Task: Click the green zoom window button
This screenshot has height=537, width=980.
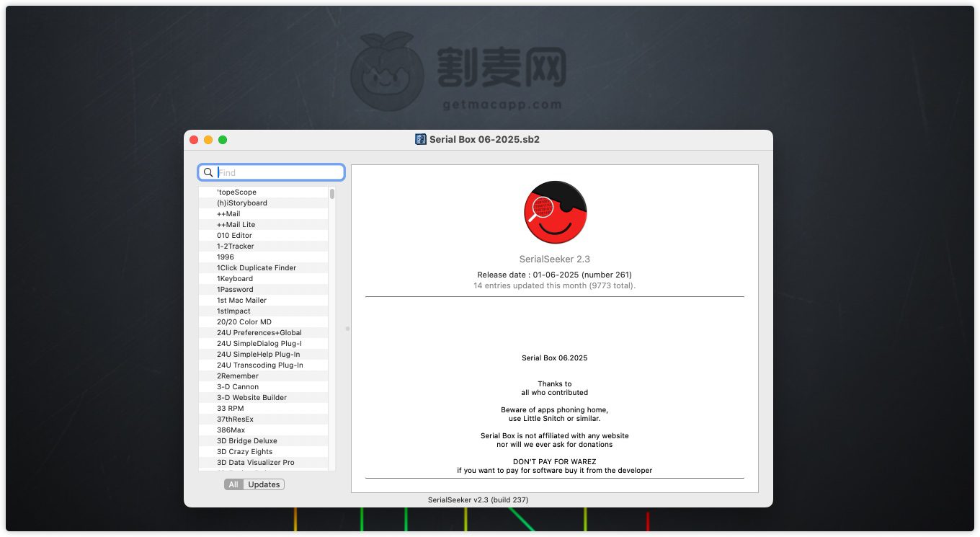Action: tap(223, 140)
